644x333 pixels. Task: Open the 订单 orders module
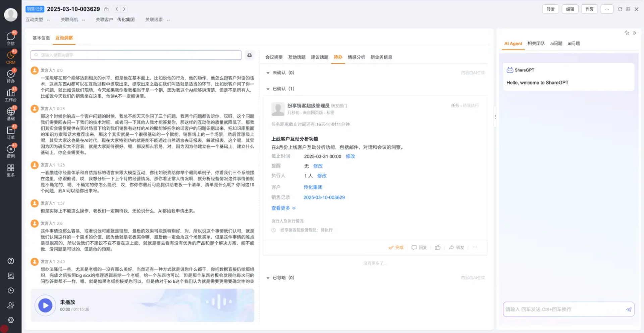tap(11, 132)
